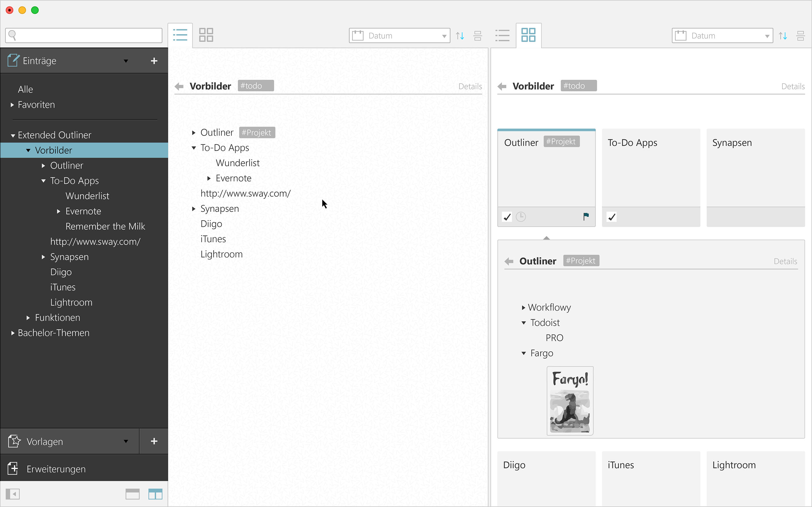
Task: Switch left pane to grid view
Action: [x=206, y=35]
